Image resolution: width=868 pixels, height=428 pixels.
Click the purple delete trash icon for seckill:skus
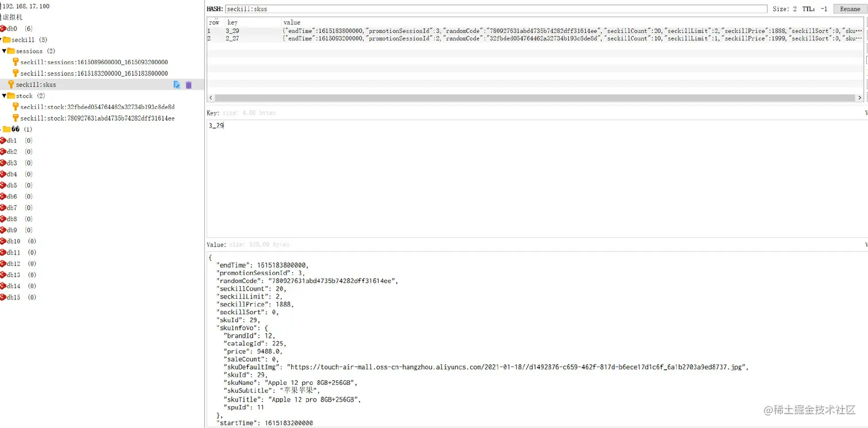(x=188, y=84)
